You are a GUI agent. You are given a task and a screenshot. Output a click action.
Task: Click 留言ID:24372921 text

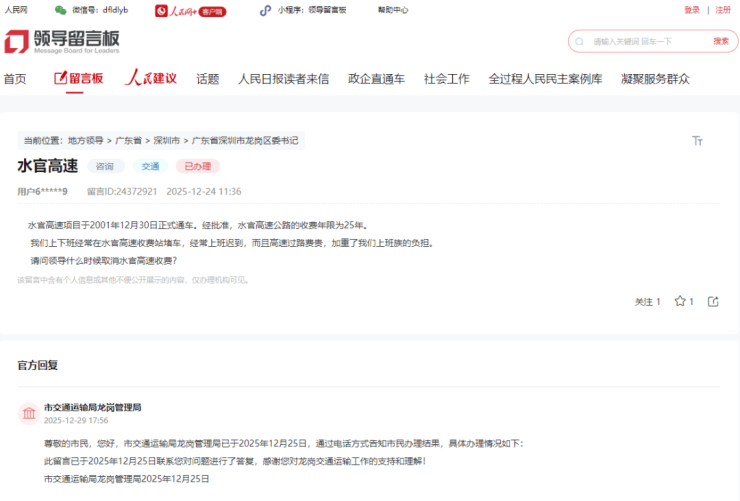coord(122,192)
